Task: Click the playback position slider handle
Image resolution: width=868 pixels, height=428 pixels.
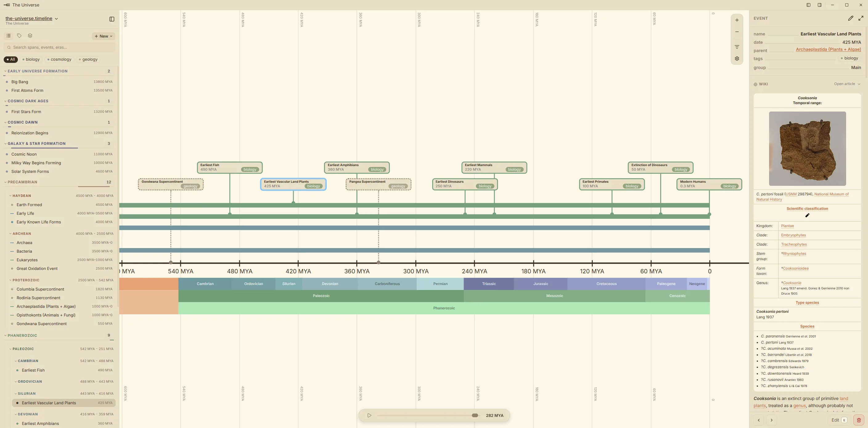Action: [x=475, y=416]
